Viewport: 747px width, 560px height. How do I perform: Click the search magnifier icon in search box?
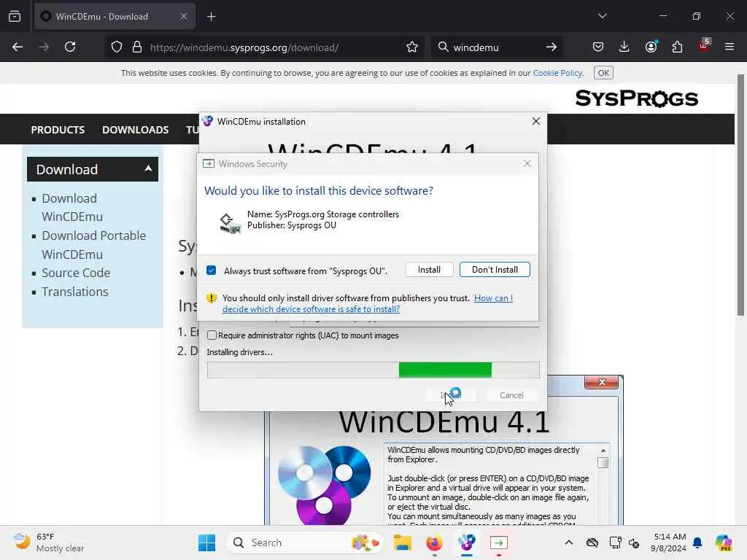coord(443,47)
